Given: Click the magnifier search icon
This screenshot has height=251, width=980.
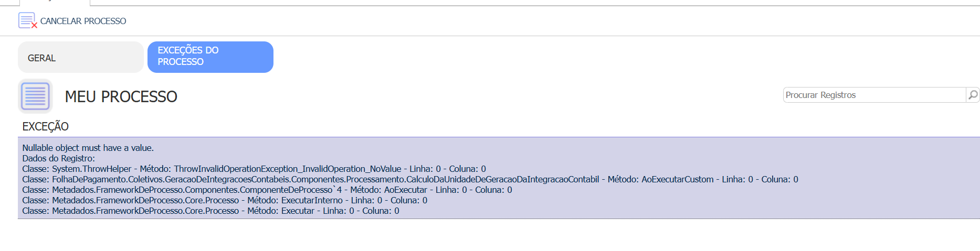Looking at the screenshot, I should point(973,95).
